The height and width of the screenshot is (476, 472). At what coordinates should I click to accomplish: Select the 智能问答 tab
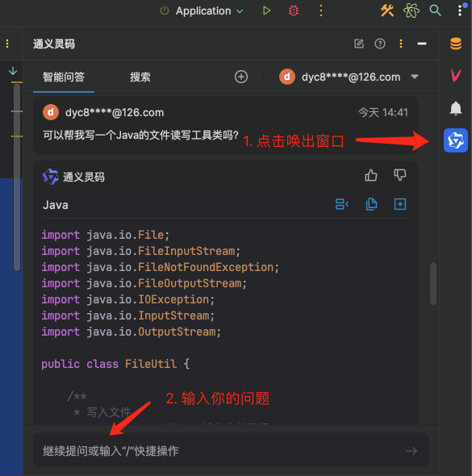pyautogui.click(x=64, y=77)
